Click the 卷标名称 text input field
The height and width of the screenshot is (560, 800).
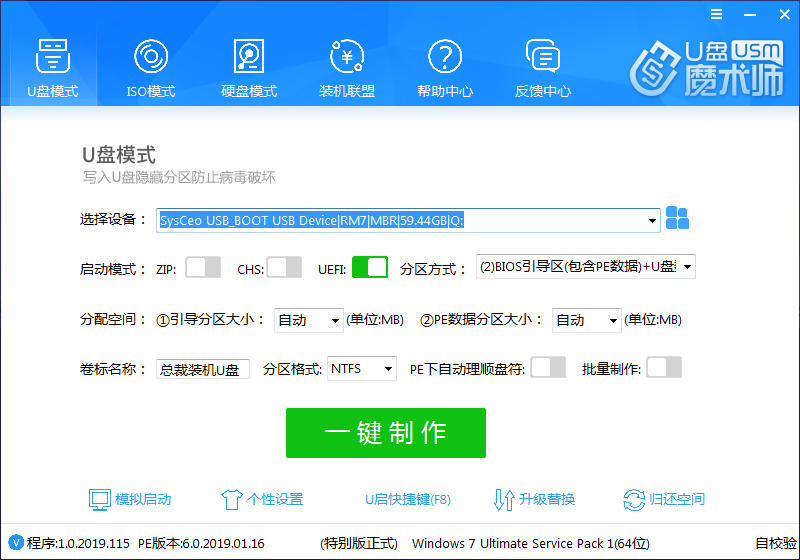203,370
